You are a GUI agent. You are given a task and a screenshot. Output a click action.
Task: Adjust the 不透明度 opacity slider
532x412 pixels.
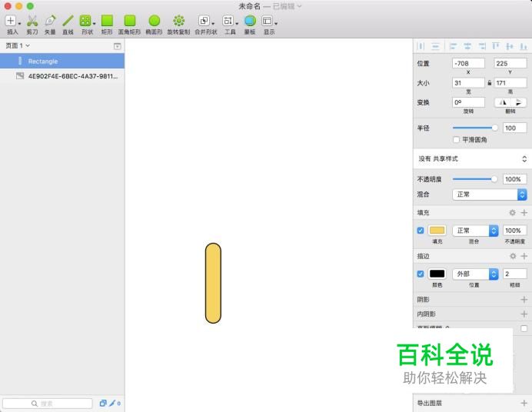point(494,179)
